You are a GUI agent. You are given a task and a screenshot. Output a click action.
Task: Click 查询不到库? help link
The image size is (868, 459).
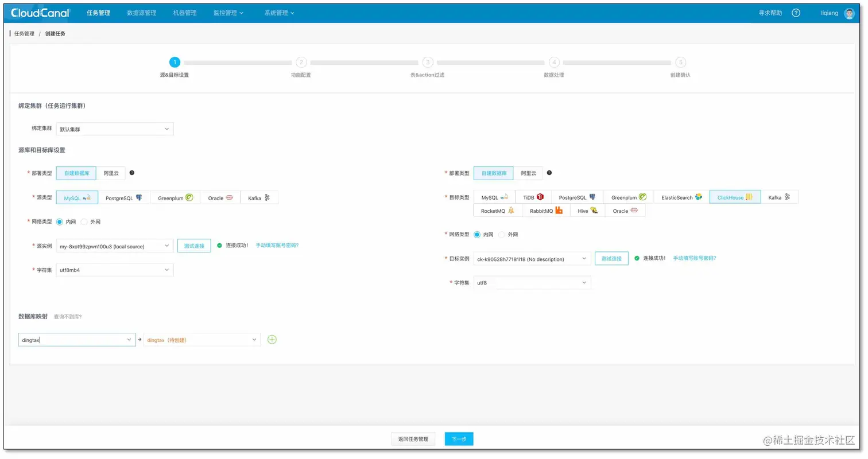tap(68, 317)
